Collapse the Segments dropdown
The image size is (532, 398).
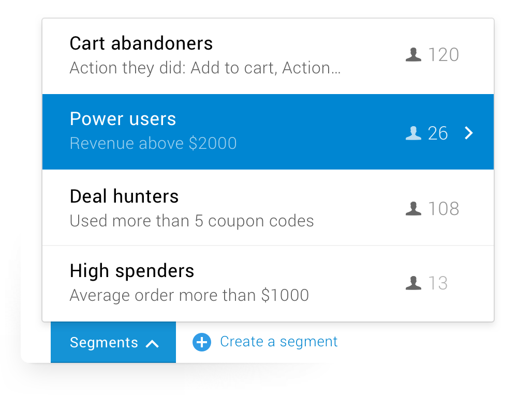(x=113, y=342)
